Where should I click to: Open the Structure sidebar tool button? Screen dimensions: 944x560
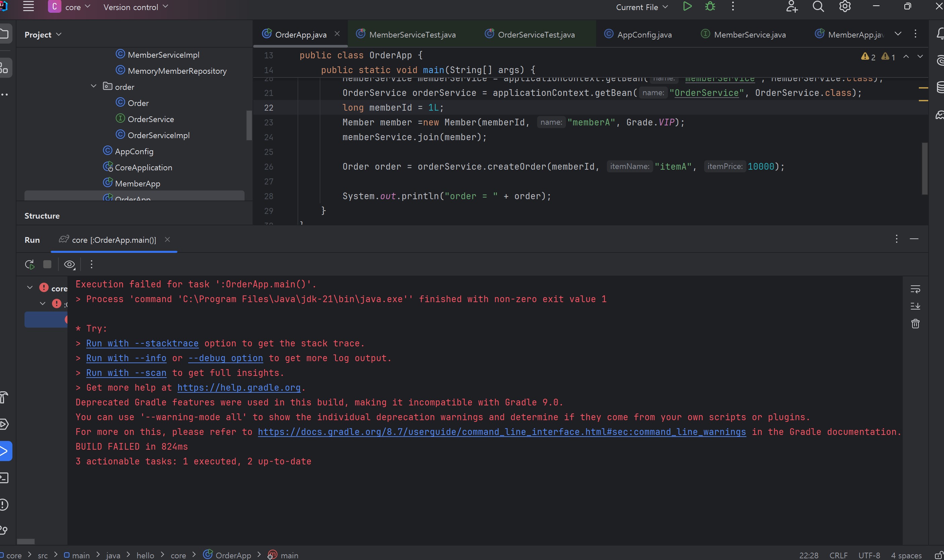(x=5, y=68)
